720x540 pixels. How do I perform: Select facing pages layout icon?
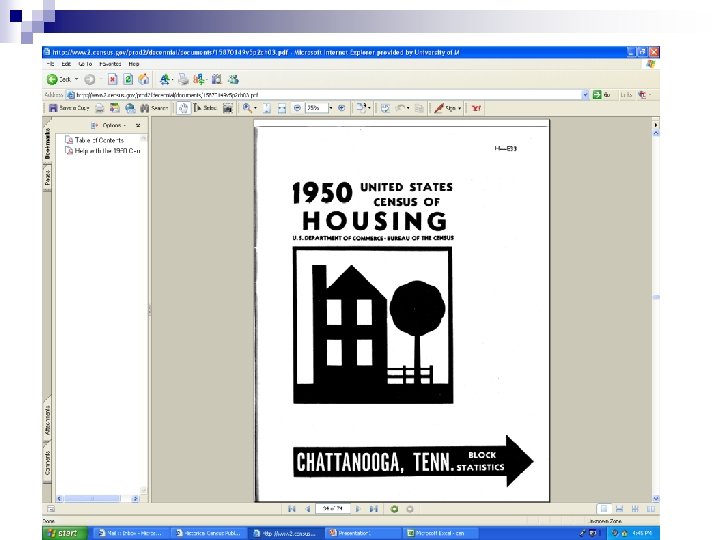[651, 509]
